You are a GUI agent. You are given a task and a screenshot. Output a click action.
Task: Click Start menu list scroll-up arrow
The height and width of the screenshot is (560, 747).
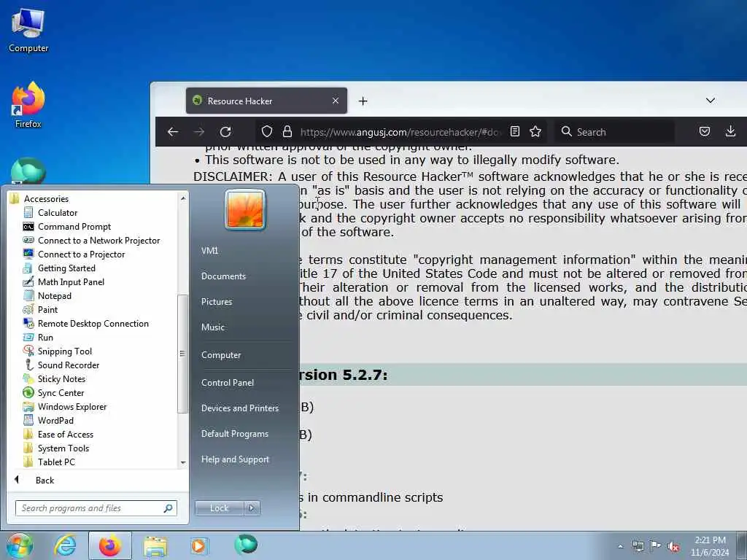(183, 198)
